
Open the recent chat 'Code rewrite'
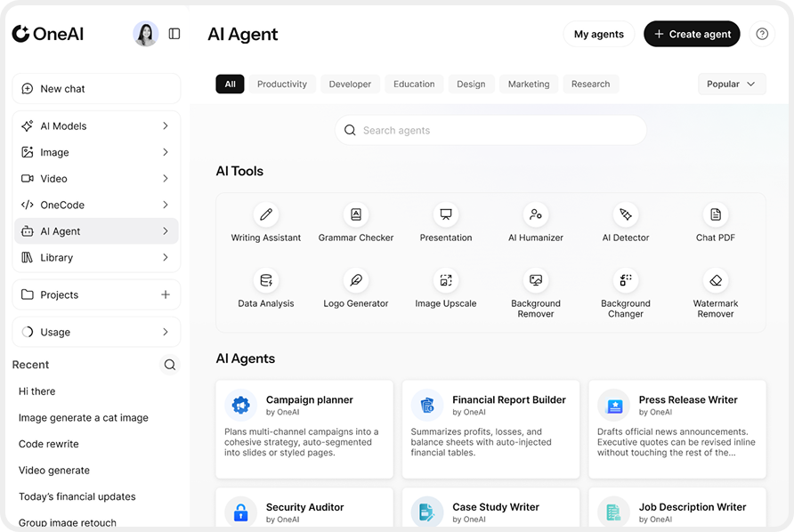pyautogui.click(x=49, y=444)
